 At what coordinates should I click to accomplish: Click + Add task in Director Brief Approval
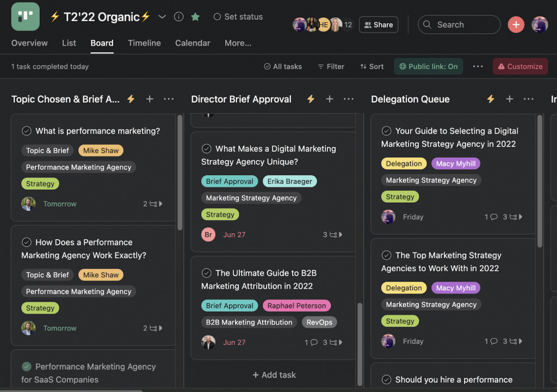tap(274, 375)
